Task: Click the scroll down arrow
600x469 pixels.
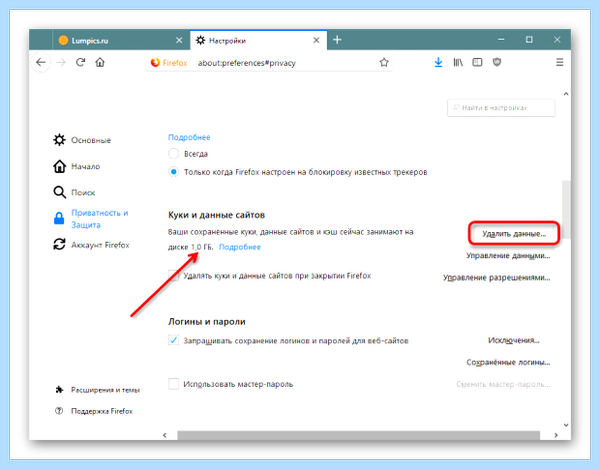Action: [x=566, y=425]
